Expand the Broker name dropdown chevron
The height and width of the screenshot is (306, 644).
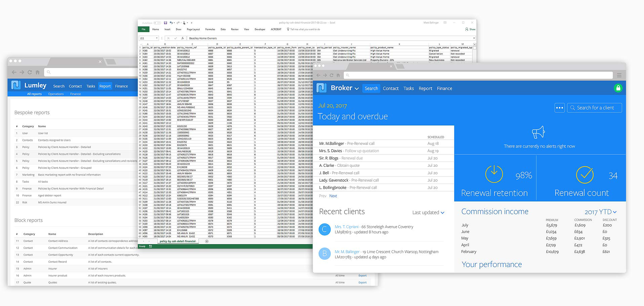point(357,89)
